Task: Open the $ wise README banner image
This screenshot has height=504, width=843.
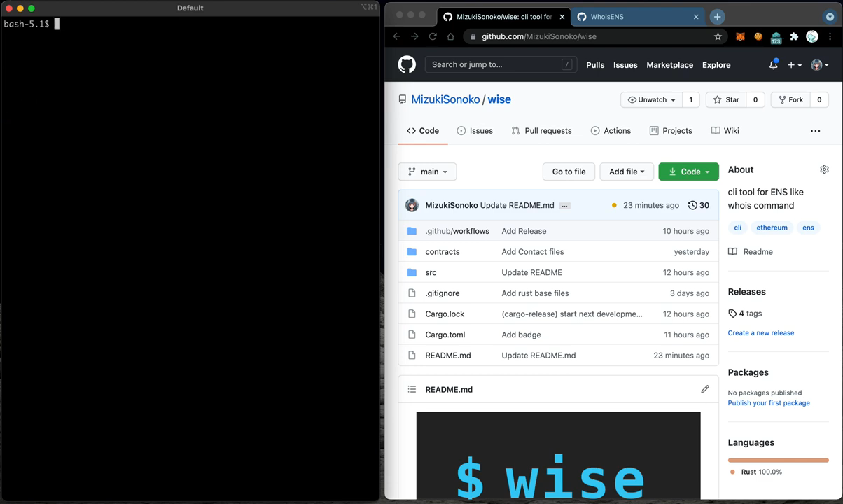Action: [558, 455]
